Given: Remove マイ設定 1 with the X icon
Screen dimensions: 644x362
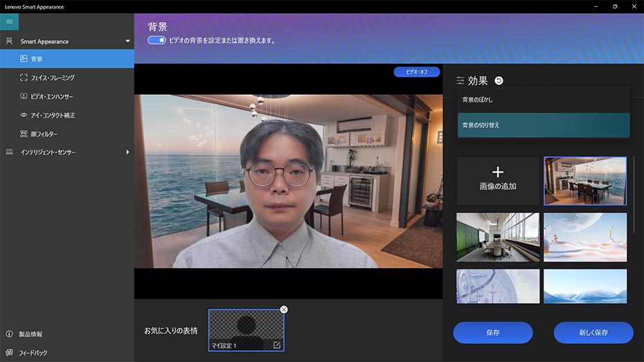Looking at the screenshot, I should click(283, 309).
